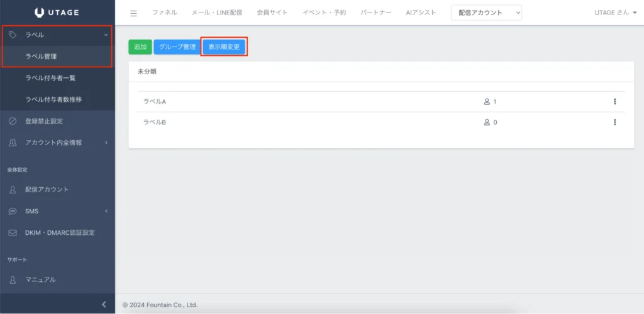
Task: Click the label tag icon in sidebar
Action: [x=13, y=35]
